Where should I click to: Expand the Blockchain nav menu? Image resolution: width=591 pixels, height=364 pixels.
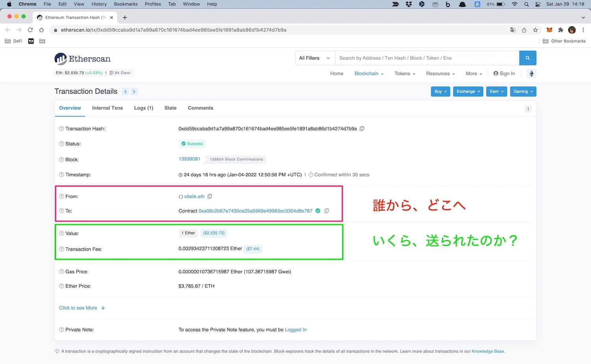click(x=369, y=74)
